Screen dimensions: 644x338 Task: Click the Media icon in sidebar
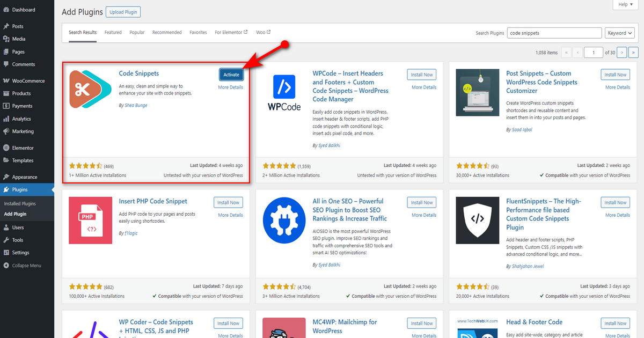[6, 39]
